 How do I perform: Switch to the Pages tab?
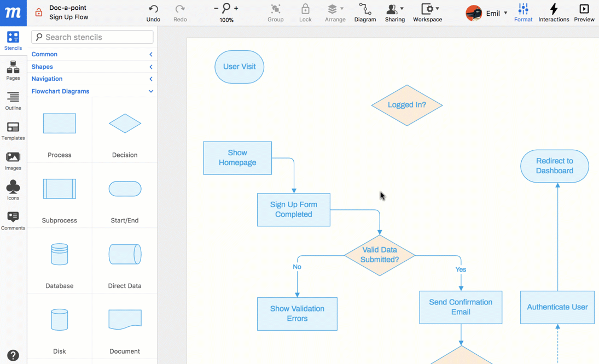click(13, 70)
